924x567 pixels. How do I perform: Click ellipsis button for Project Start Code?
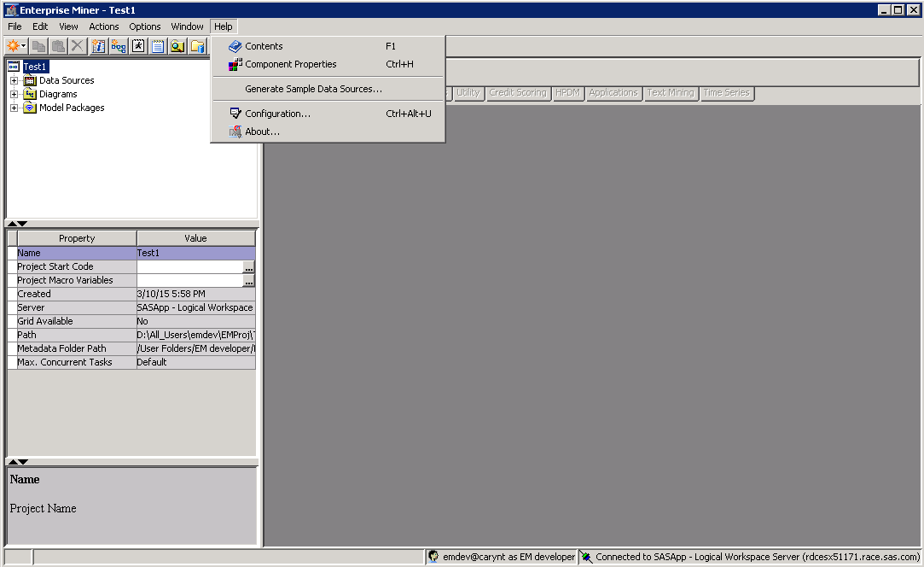[x=248, y=267]
